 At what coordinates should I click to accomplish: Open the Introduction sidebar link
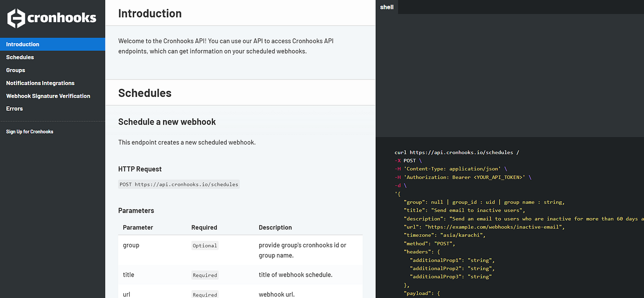pos(23,44)
